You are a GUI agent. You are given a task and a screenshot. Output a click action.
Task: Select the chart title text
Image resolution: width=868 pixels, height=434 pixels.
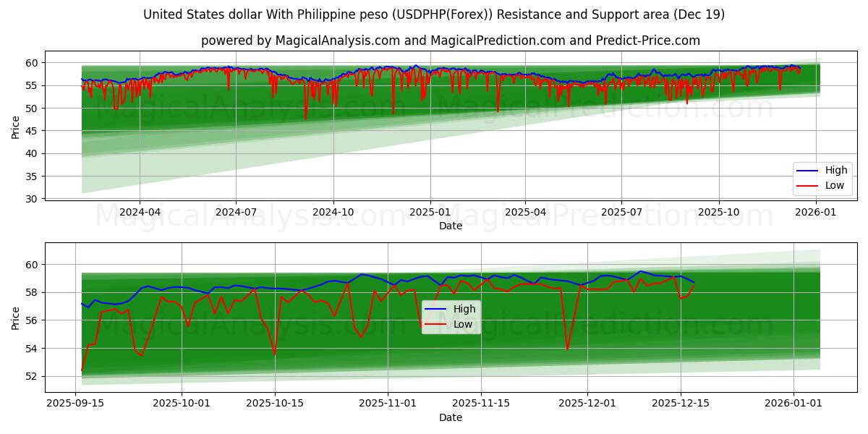point(434,13)
